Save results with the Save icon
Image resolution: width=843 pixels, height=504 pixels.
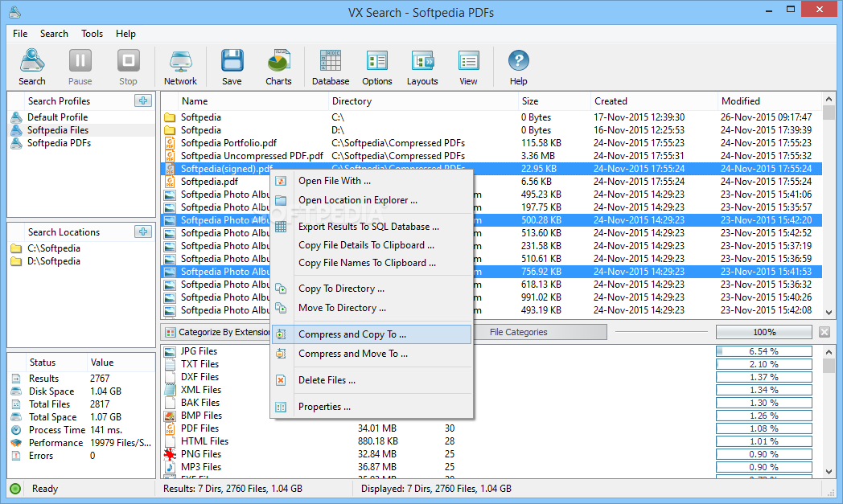pyautogui.click(x=232, y=67)
